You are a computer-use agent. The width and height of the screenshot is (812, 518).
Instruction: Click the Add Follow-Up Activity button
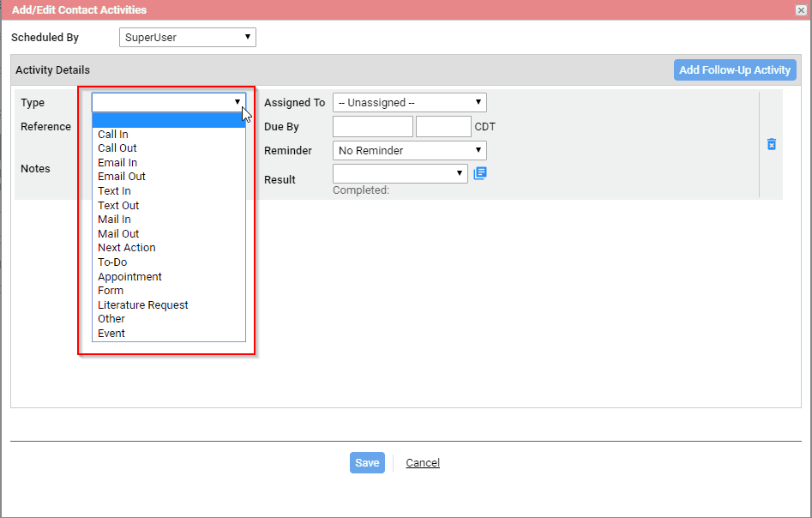pyautogui.click(x=735, y=70)
